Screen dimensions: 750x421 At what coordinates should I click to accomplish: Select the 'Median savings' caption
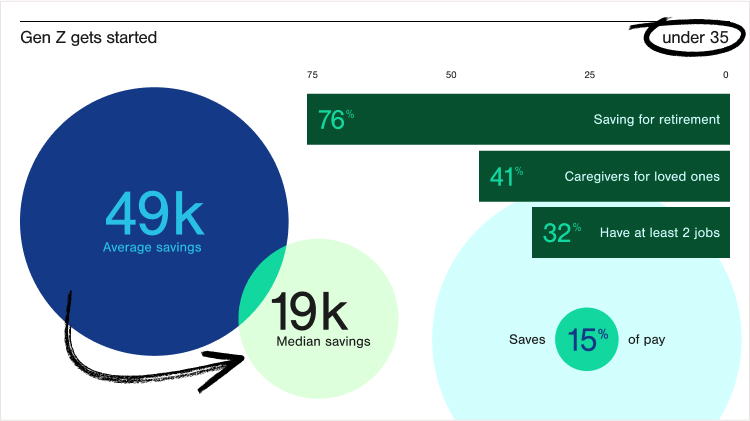323,341
